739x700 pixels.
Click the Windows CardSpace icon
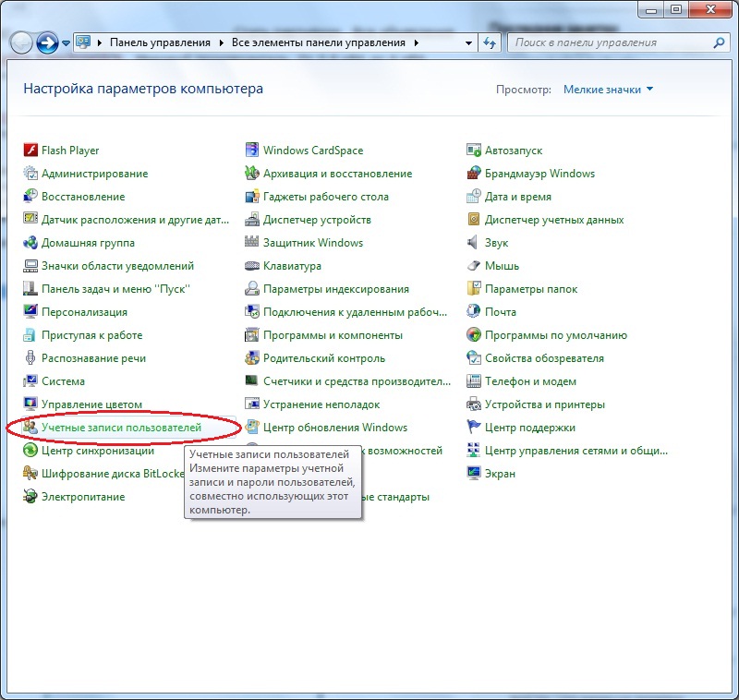[252, 151]
